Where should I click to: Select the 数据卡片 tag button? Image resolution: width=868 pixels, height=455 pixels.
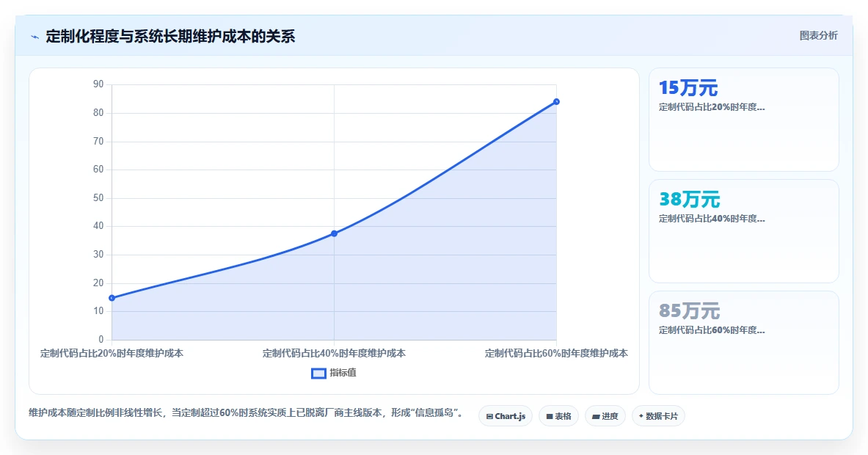click(658, 416)
